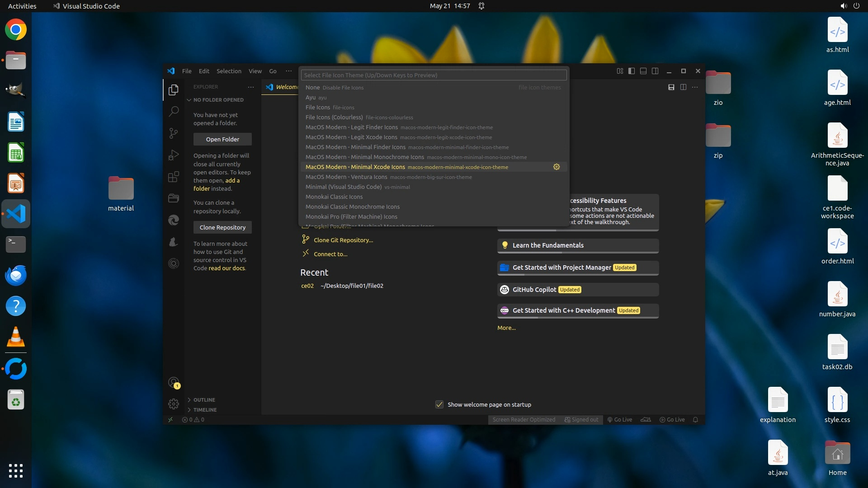The height and width of the screenshot is (488, 868).
Task: Click the file icon theme search field
Action: [433, 75]
